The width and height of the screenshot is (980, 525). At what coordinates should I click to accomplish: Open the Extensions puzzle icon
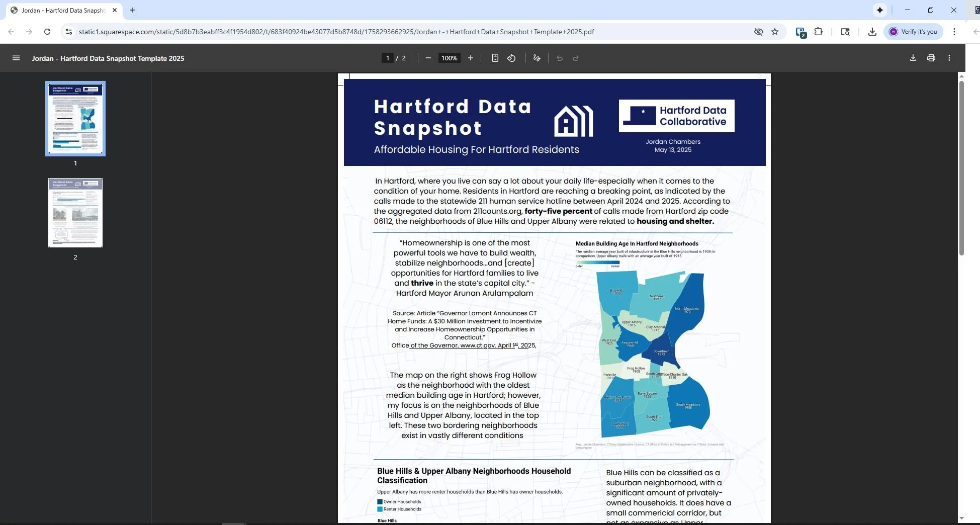(819, 32)
